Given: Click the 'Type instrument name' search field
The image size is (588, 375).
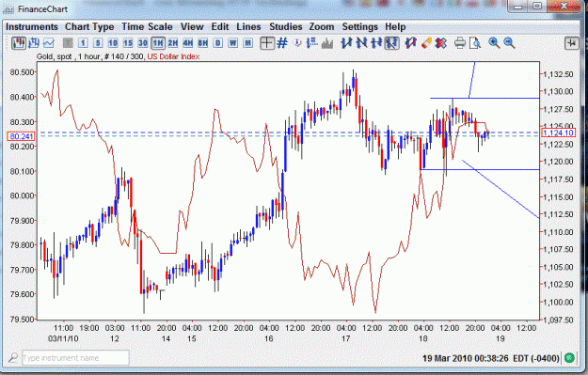Looking at the screenshot, I should pyautogui.click(x=76, y=358).
